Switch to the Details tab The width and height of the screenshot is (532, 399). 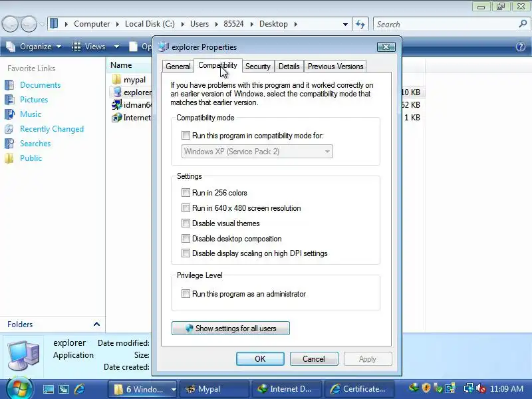289,66
